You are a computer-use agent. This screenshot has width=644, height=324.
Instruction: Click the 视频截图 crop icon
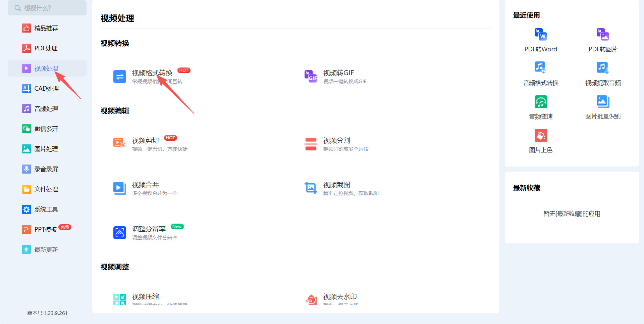pos(311,188)
